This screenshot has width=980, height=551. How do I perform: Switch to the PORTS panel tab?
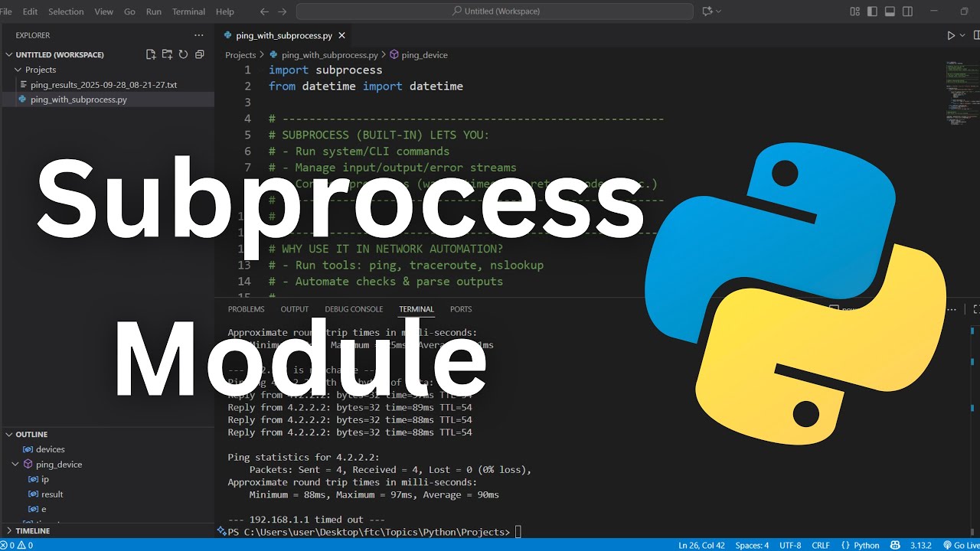pos(461,309)
